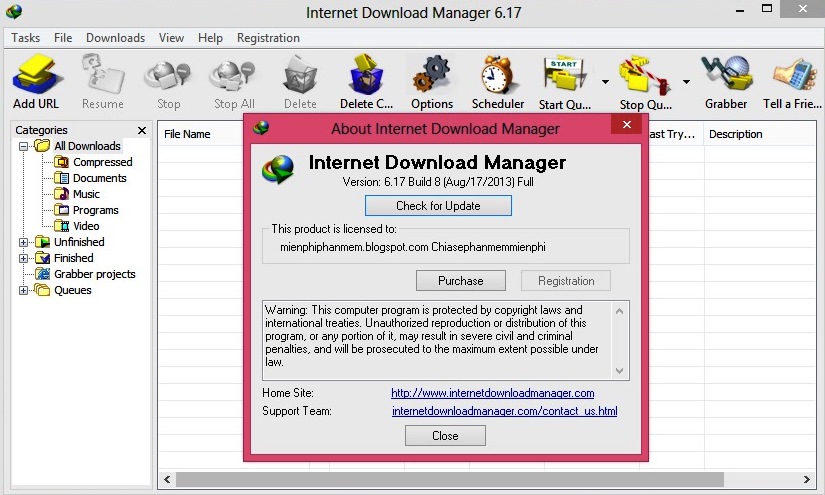Click the Close button in About dialog
Viewport: 825px width, 495px height.
tap(445, 436)
